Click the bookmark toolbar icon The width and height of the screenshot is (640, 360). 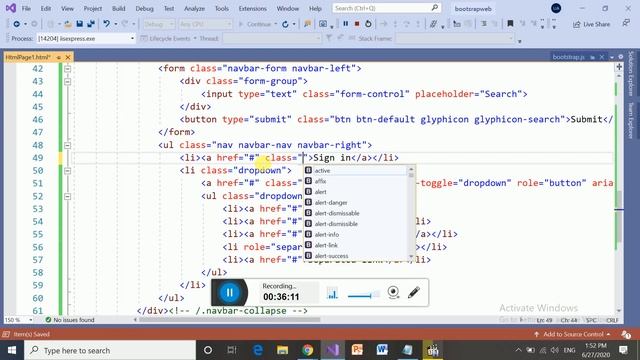coord(510,24)
